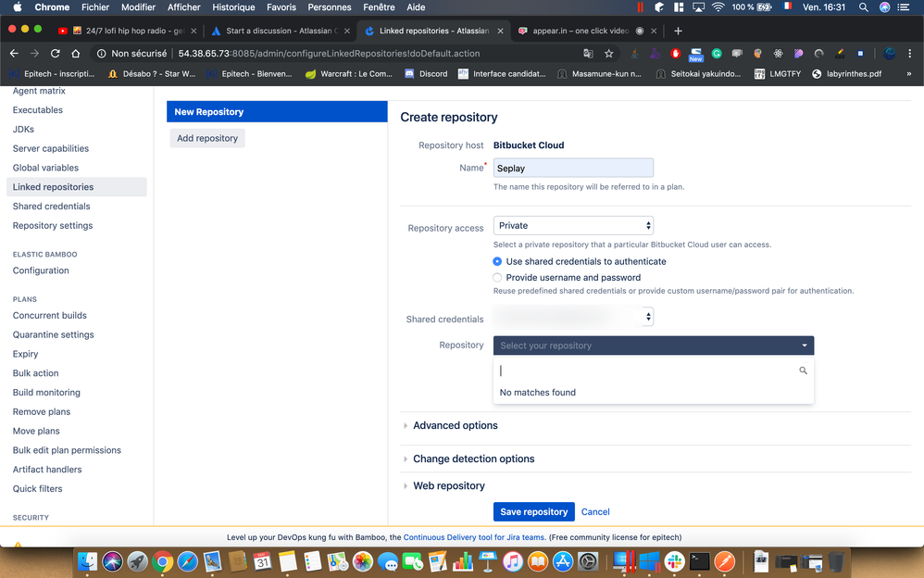This screenshot has height=578, width=924.
Task: Click the Add repository button
Action: [207, 138]
